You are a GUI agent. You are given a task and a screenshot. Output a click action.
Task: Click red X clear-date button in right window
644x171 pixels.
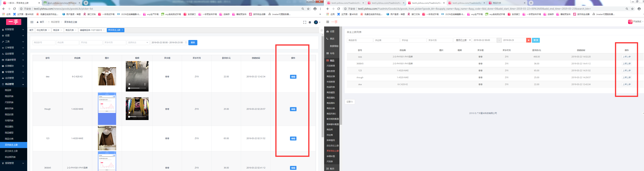point(529,40)
